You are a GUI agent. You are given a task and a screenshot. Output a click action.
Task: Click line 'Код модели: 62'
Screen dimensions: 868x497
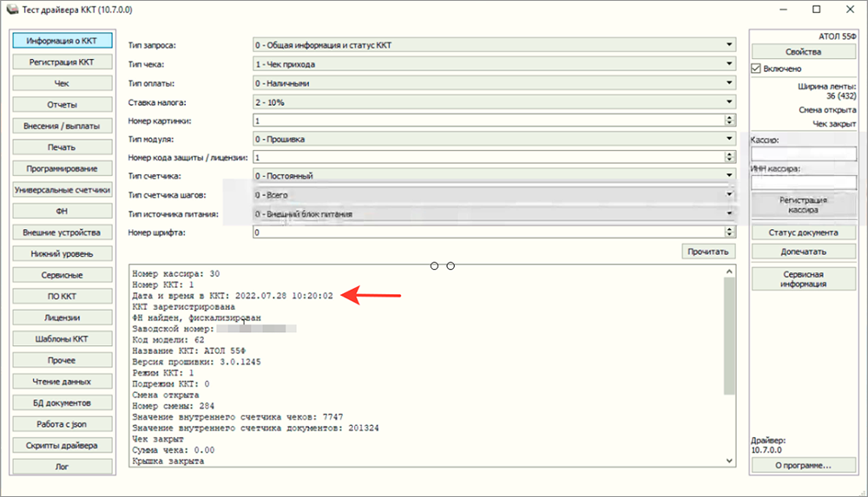tap(168, 340)
